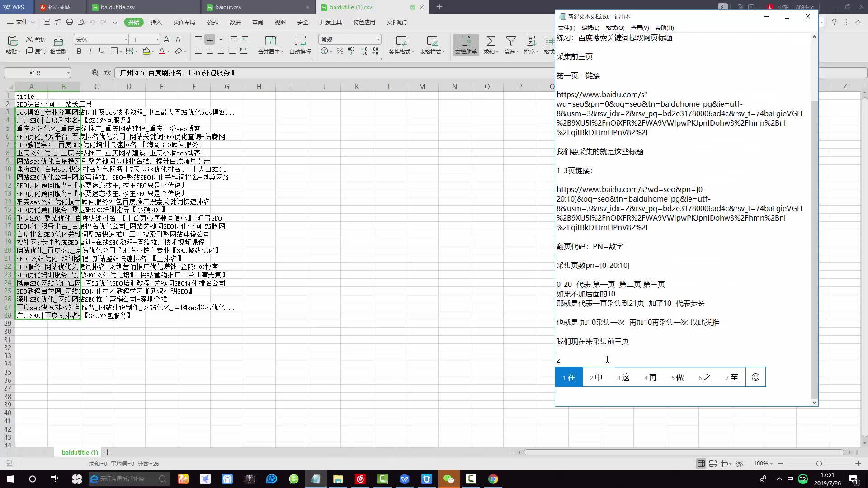This screenshot has width=868, height=488.
Task: Click the fill color bucket button
Action: pyautogui.click(x=146, y=51)
